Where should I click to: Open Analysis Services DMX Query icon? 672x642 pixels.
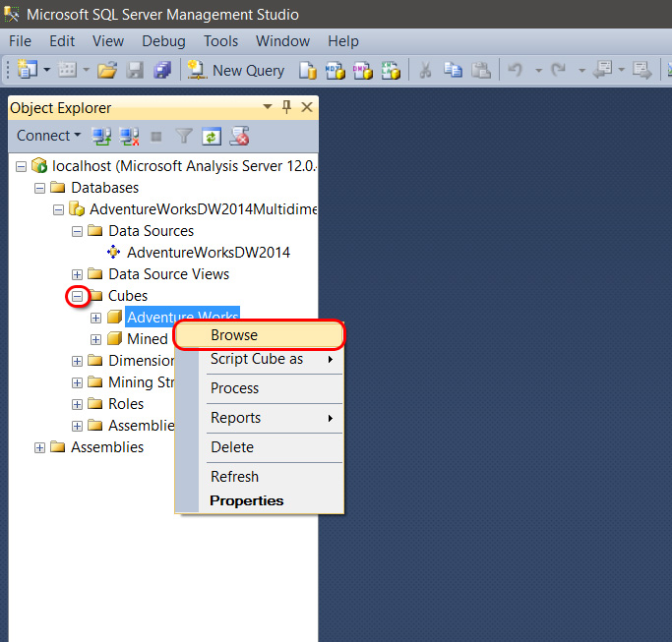pos(363,70)
